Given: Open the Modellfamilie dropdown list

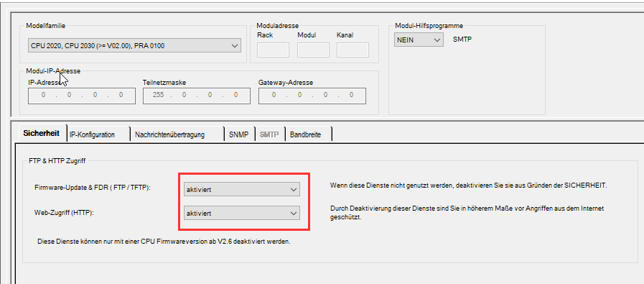Looking at the screenshot, I should pos(134,46).
